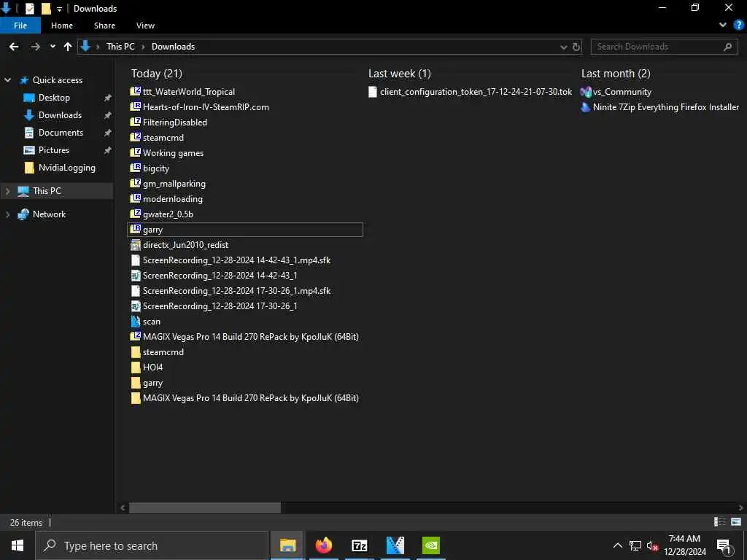Select Downloads in Quick access
Image resolution: width=747 pixels, height=560 pixels.
tap(60, 115)
